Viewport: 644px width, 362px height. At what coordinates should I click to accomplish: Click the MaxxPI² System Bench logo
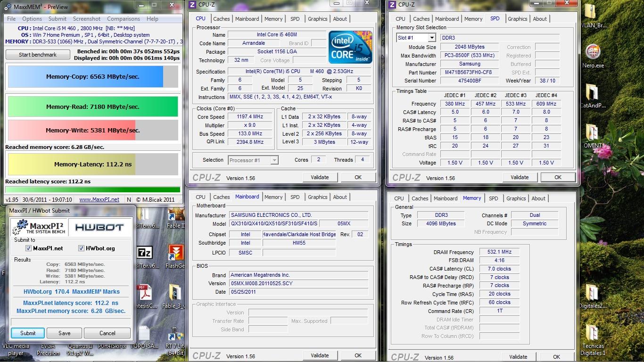coord(39,227)
